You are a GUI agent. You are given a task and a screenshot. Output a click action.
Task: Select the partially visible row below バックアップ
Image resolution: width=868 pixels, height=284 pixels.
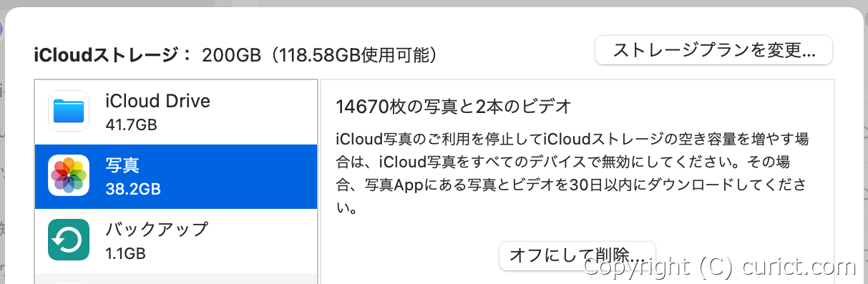click(x=176, y=278)
